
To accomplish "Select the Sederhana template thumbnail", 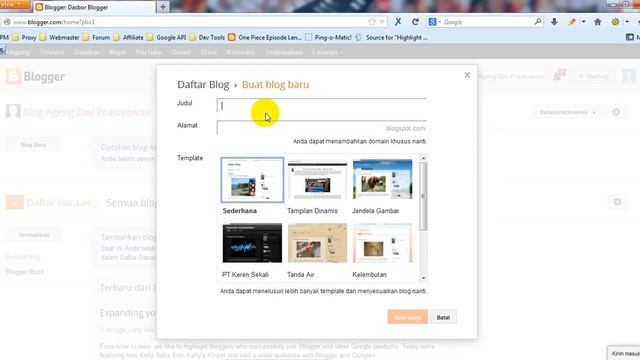I will click(x=252, y=180).
